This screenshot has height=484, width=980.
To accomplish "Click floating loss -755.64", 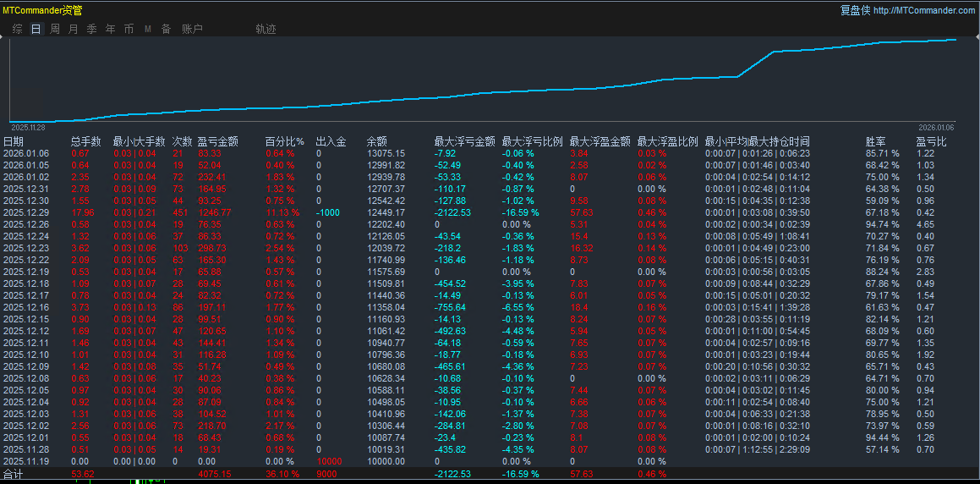I will coord(452,308).
